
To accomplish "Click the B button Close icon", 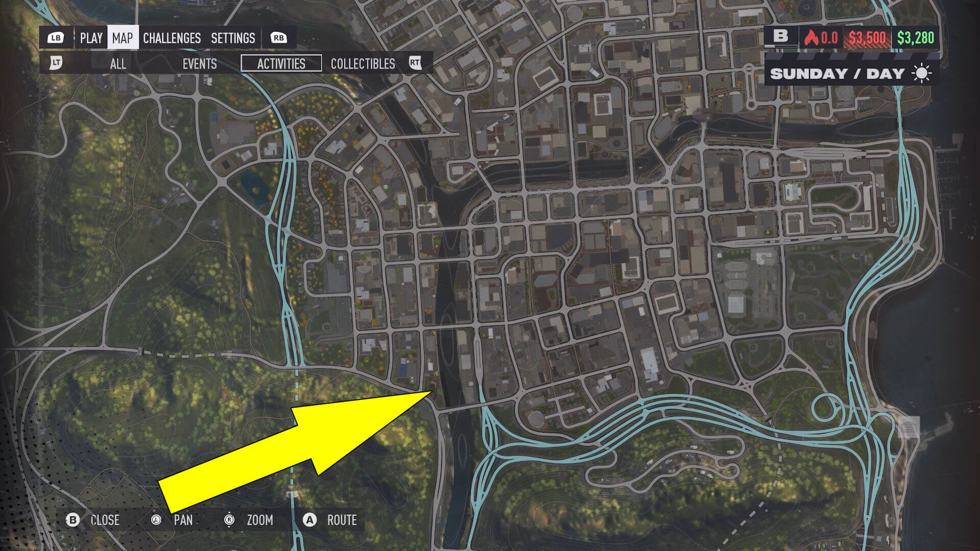I will 73,520.
